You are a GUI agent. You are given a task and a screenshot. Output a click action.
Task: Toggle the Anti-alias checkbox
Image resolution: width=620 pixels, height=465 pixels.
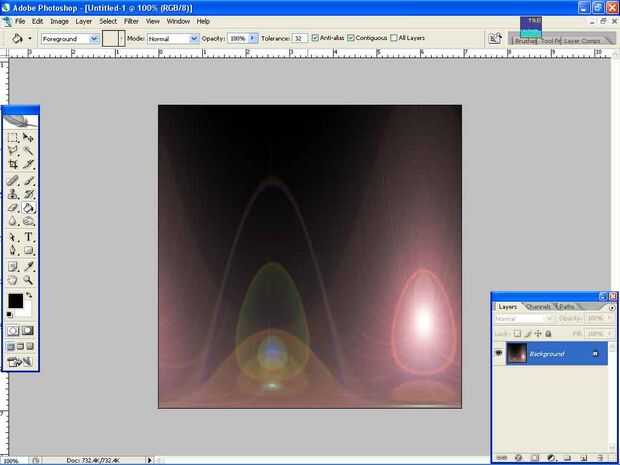315,38
